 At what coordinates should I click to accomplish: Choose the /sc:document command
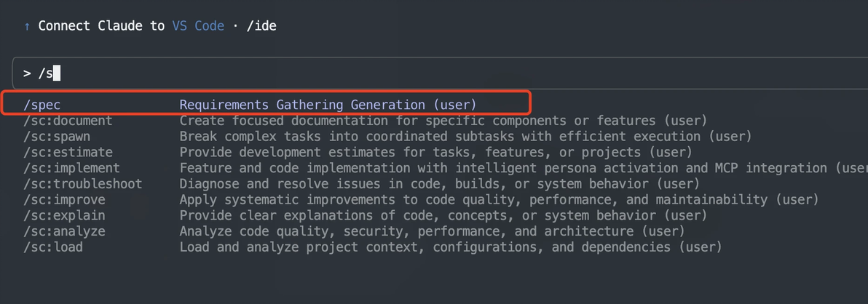(x=68, y=121)
